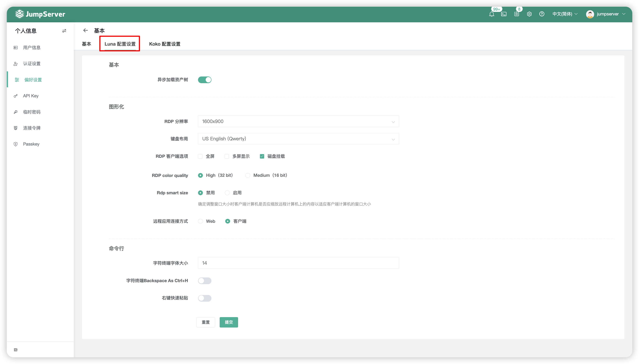Open the help question mark icon
This screenshot has width=639, height=364.
542,14
